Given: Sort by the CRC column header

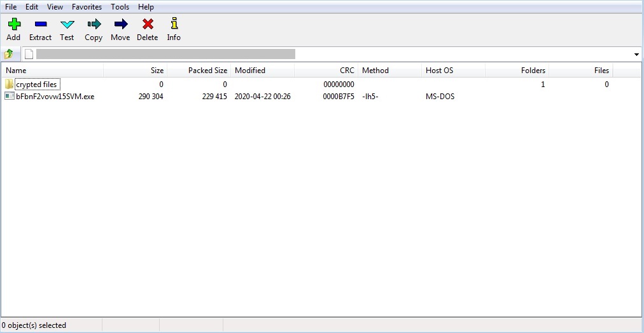Looking at the screenshot, I should point(346,71).
